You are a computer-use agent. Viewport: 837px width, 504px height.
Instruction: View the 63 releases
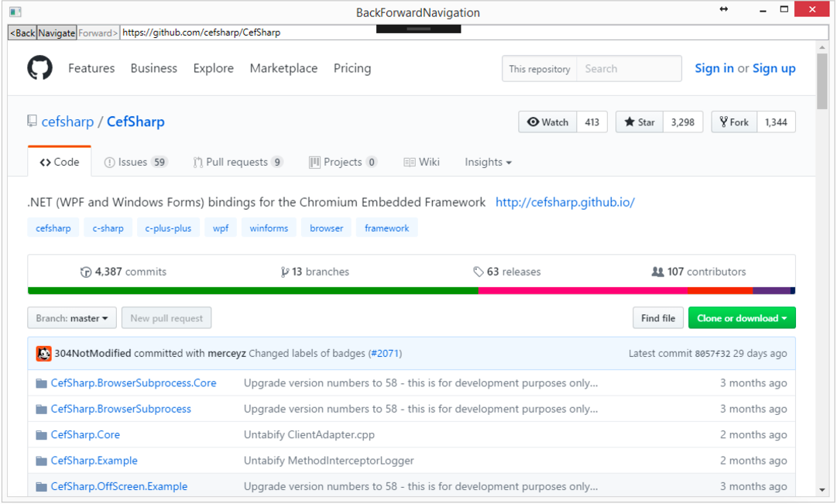507,272
